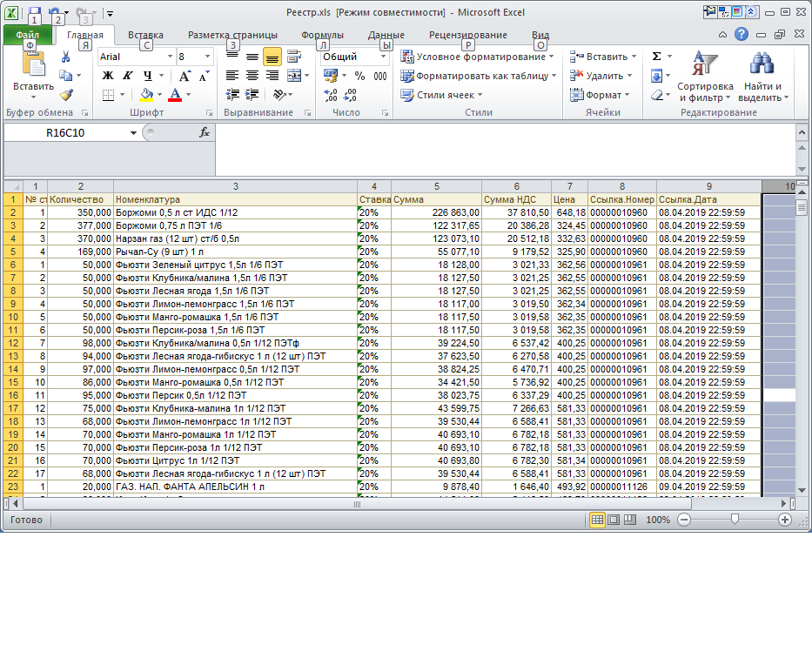Decrease font size with small A icon
Viewport: 812px width, 658px height.
[204, 76]
